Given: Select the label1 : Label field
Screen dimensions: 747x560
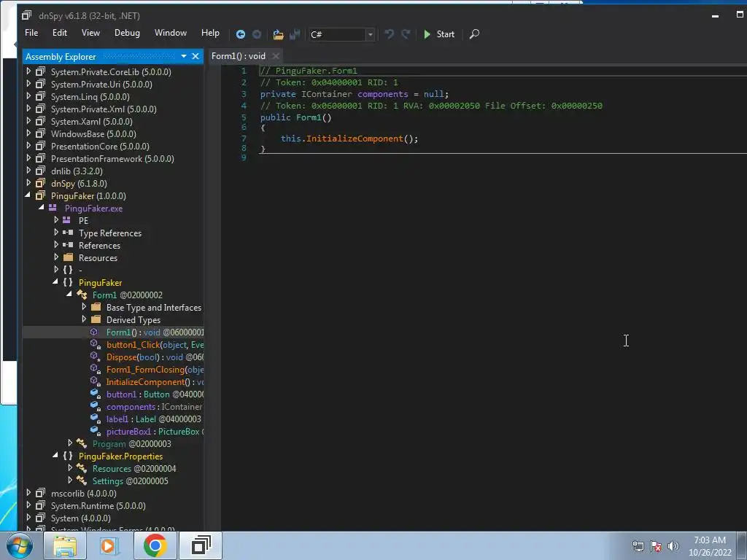Looking at the screenshot, I should click(x=153, y=419).
